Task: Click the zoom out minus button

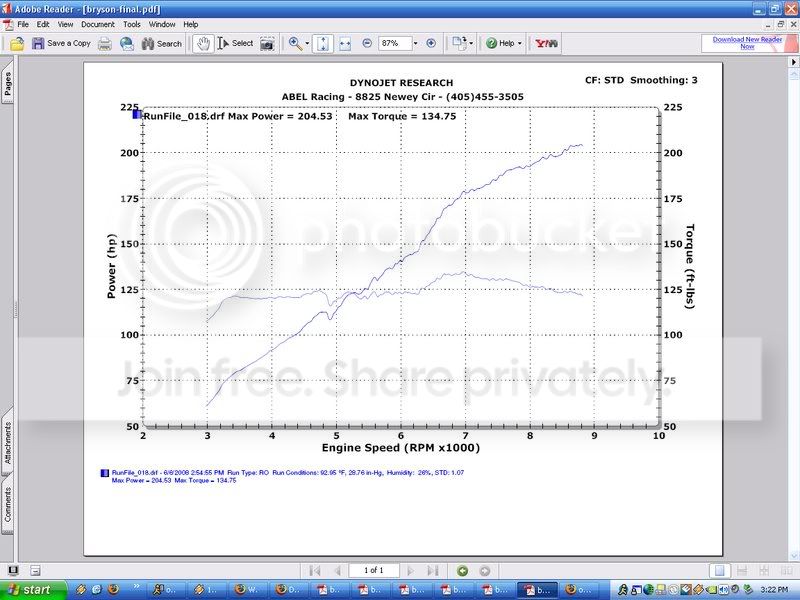Action: tap(367, 43)
